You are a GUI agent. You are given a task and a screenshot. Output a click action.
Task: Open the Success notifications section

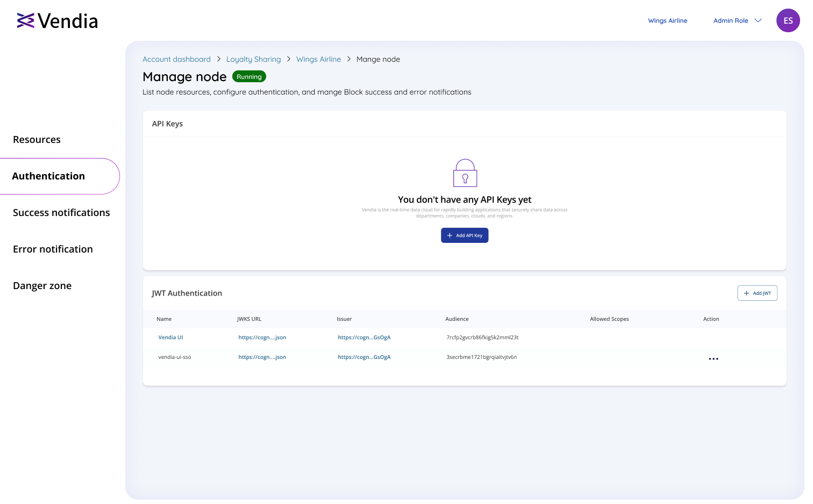point(61,213)
